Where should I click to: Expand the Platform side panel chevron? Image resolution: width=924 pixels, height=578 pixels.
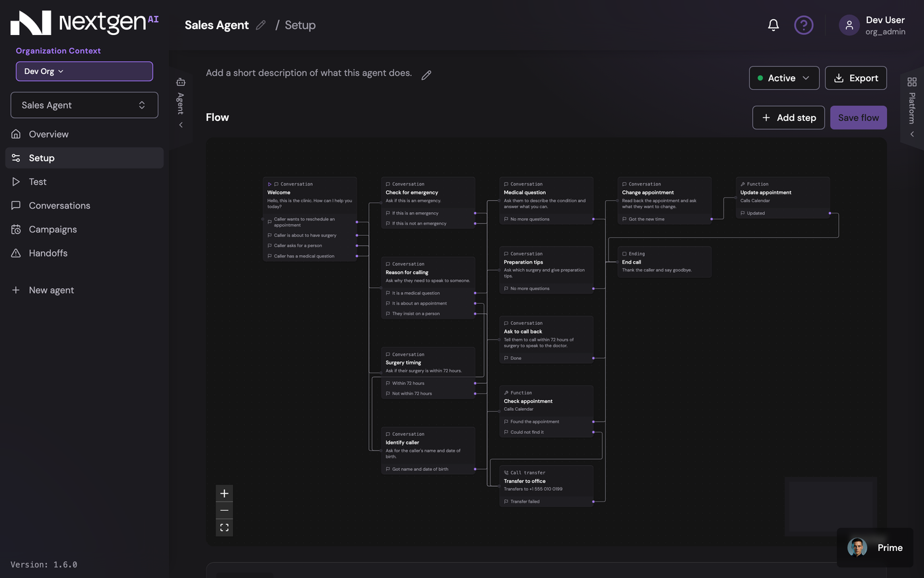tap(912, 134)
